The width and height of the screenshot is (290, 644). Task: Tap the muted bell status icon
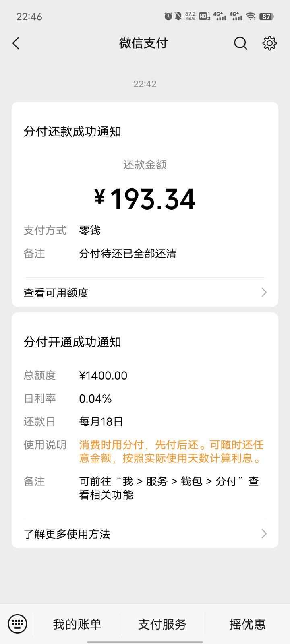178,17
